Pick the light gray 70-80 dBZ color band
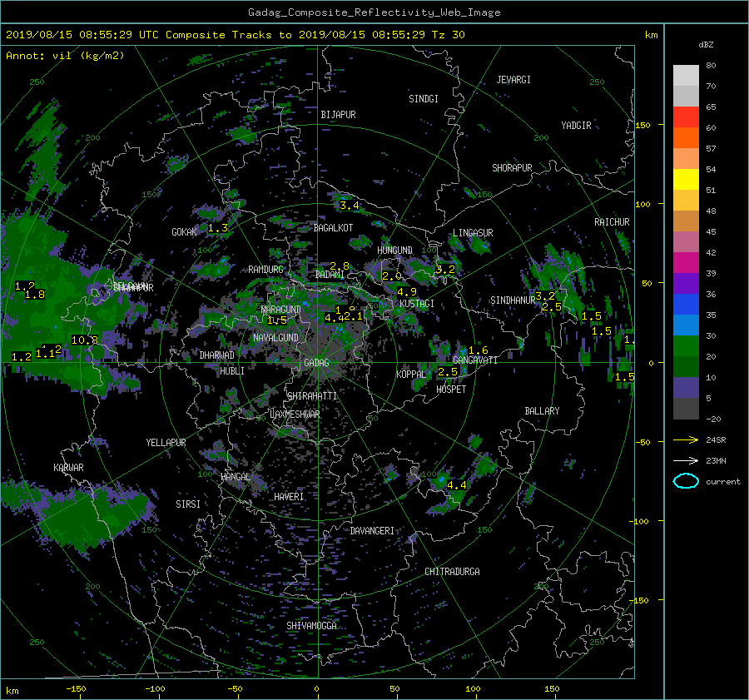The width and height of the screenshot is (749, 700). click(686, 76)
